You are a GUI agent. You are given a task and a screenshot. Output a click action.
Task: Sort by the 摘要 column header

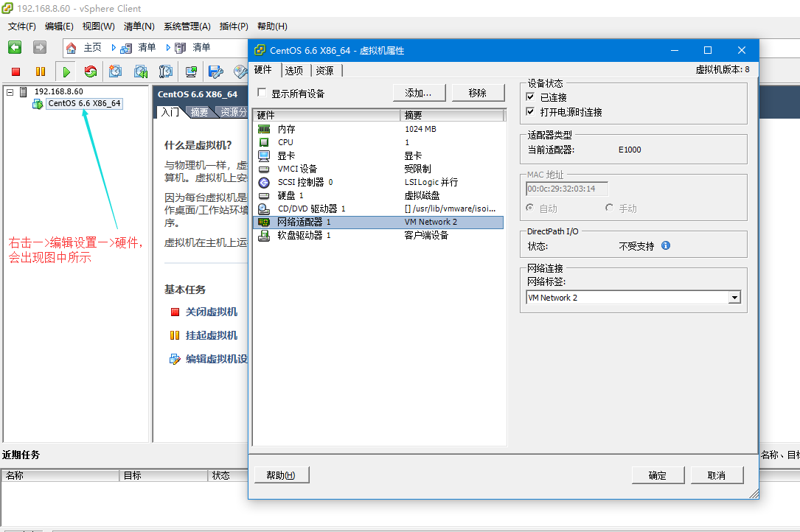tap(451, 115)
